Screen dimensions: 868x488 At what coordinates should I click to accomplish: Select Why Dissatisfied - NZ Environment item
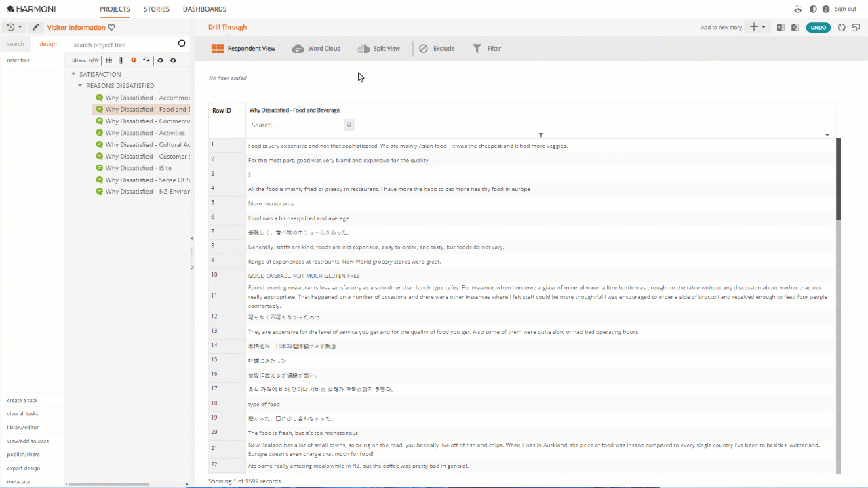142,192
